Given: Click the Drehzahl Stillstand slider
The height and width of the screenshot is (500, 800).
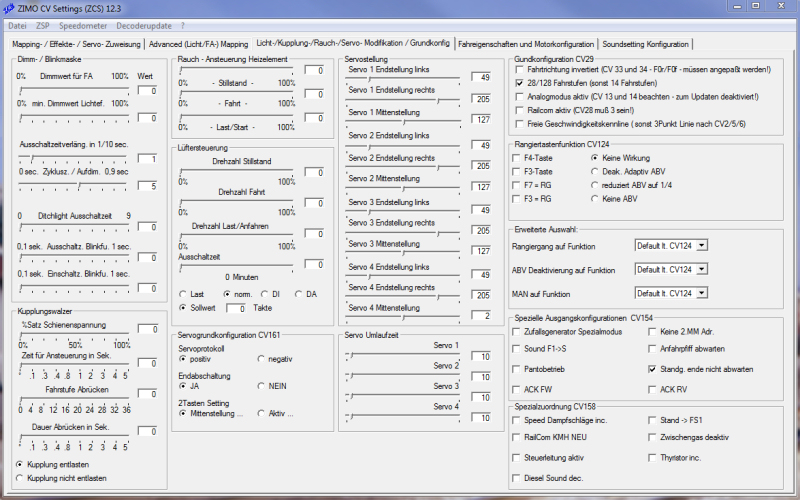Looking at the screenshot, I should (x=236, y=171).
